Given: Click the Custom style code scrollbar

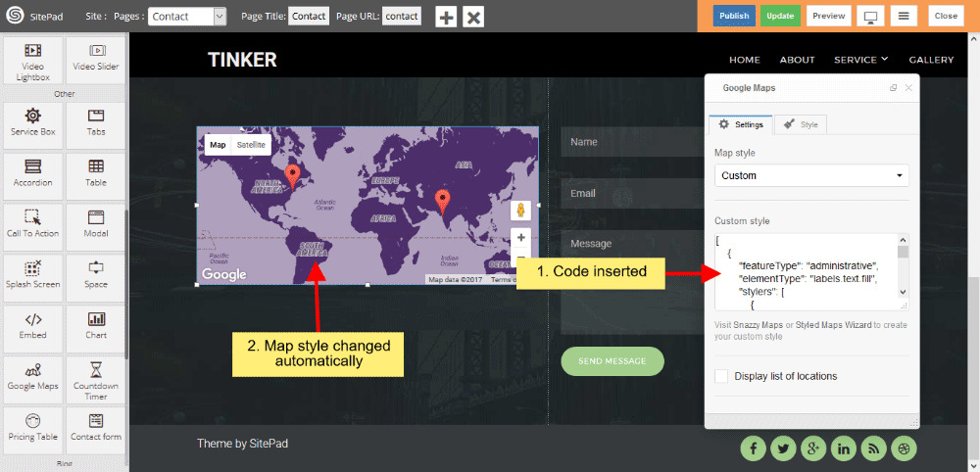Looking at the screenshot, I should point(903,269).
